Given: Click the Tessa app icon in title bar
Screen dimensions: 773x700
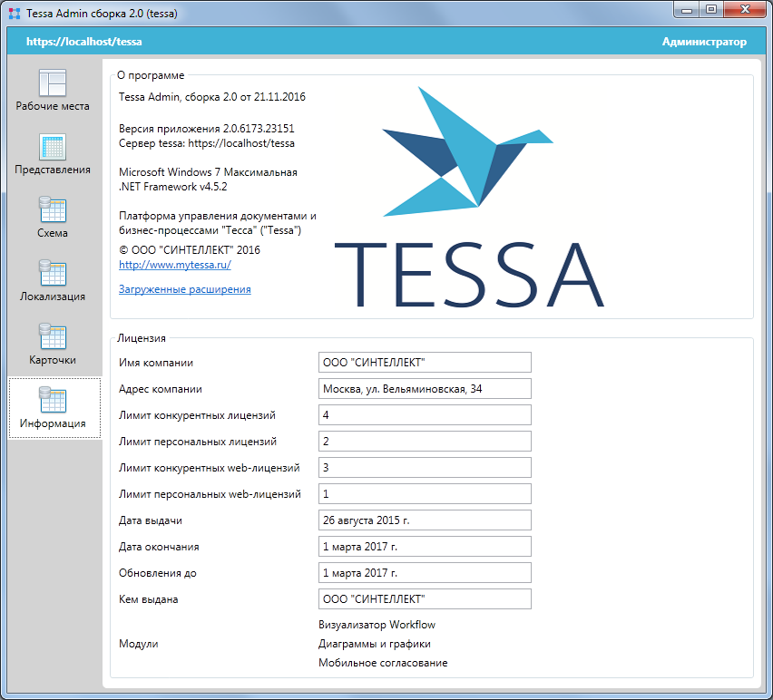Looking at the screenshot, I should point(15,12).
